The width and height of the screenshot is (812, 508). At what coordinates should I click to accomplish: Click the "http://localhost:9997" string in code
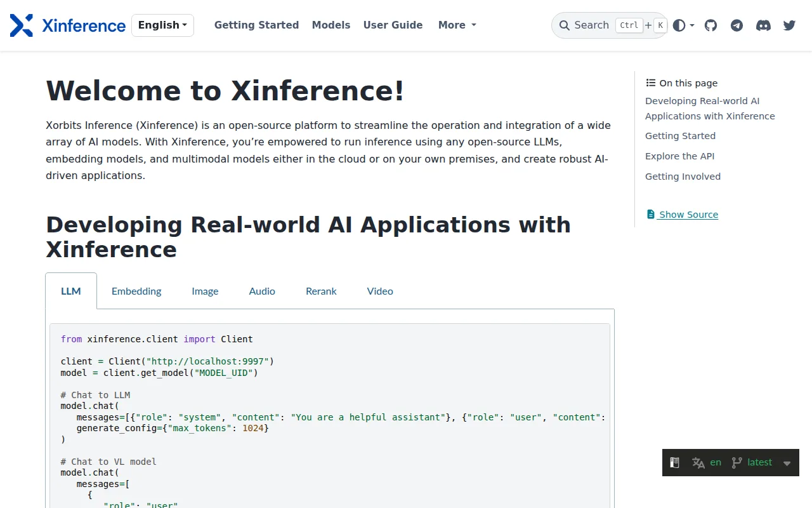click(x=207, y=361)
